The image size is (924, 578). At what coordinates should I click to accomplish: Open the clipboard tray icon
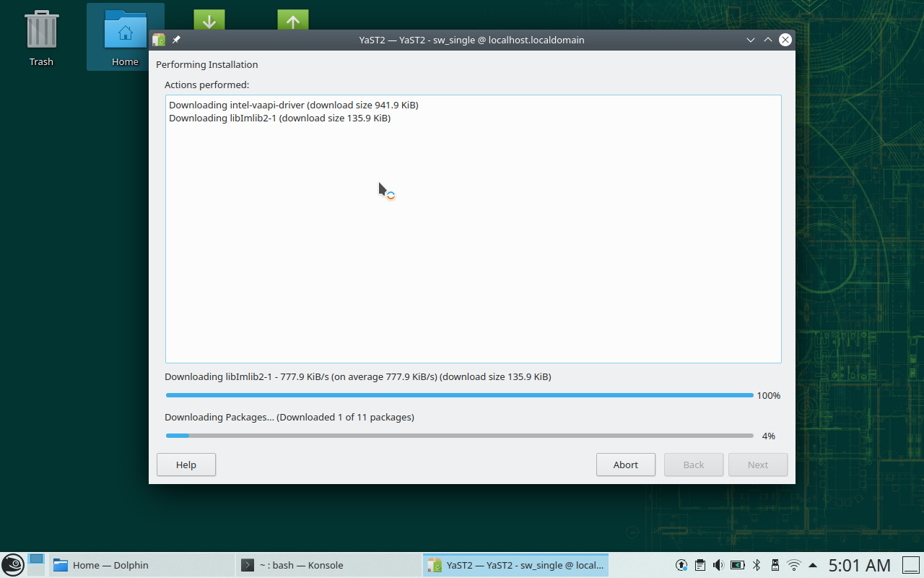[x=699, y=565]
